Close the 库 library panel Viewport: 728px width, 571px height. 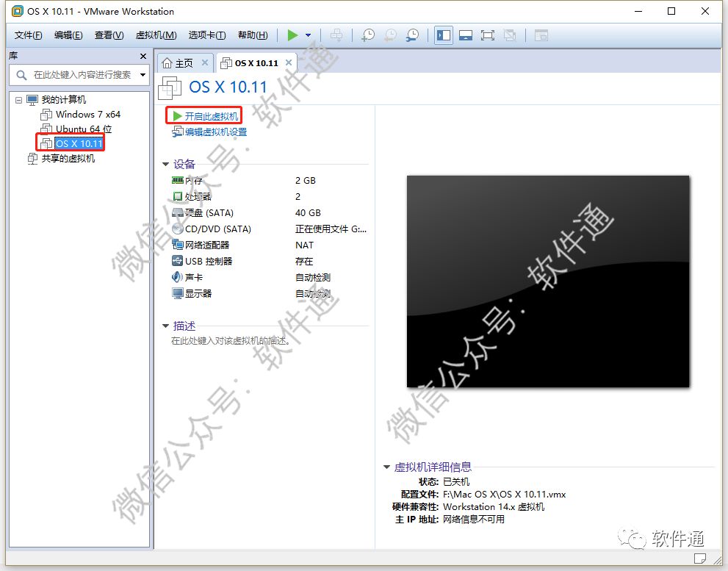[x=143, y=56]
